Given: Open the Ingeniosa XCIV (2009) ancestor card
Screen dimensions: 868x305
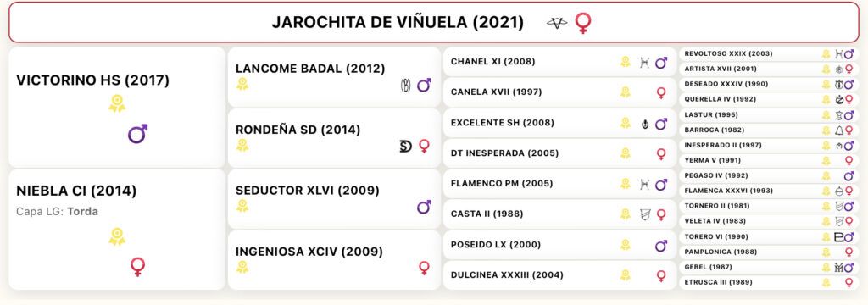Looking at the screenshot, I should click(334, 260).
